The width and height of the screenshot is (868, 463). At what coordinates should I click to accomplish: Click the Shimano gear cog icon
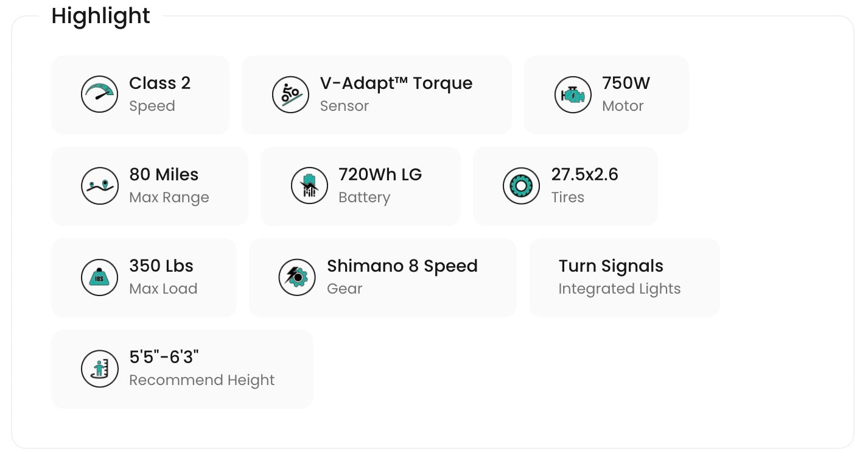pyautogui.click(x=297, y=277)
